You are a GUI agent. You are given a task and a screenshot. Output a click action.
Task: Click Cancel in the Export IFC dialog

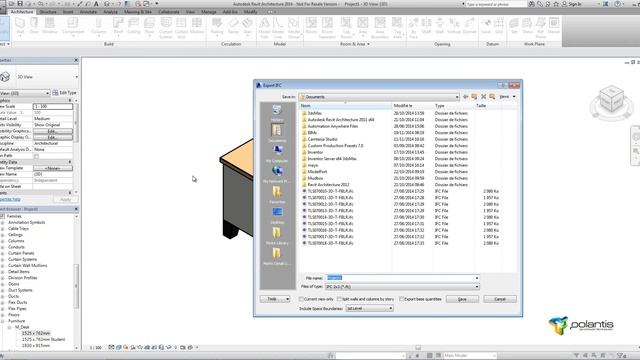click(x=500, y=299)
